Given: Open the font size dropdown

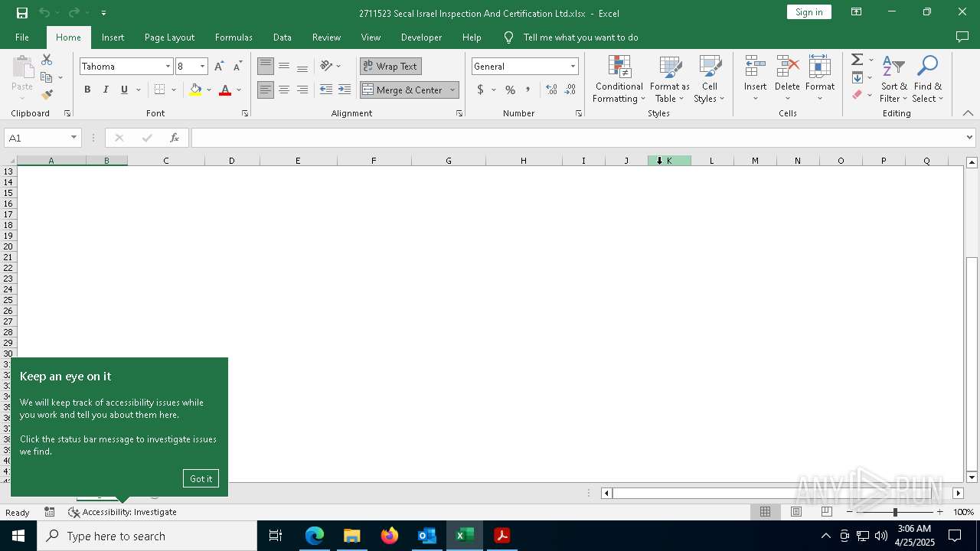Looking at the screenshot, I should pyautogui.click(x=202, y=67).
